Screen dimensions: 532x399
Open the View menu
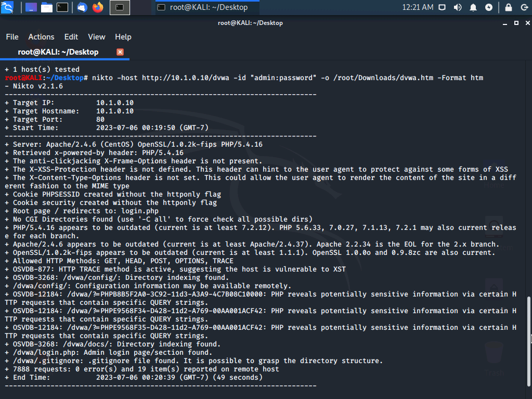click(x=96, y=36)
